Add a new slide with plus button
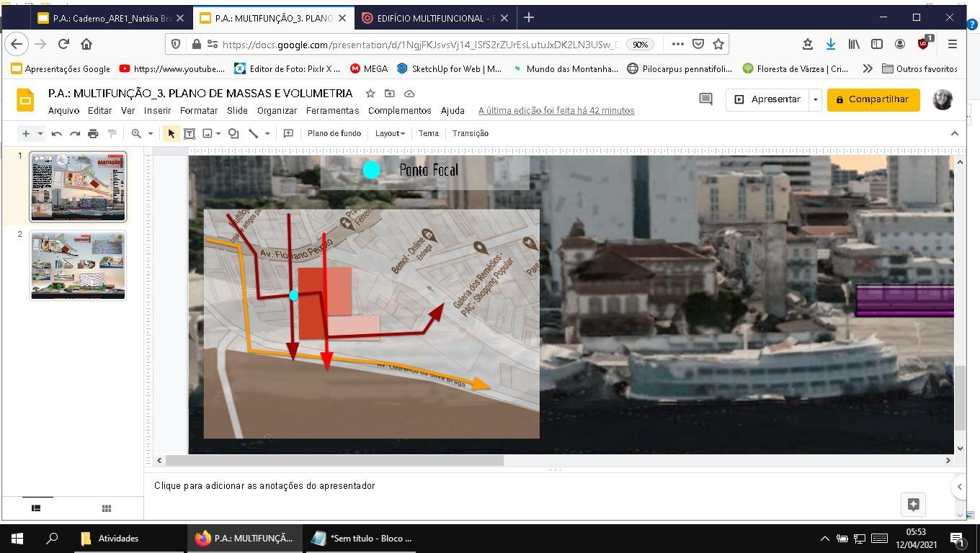Viewport: 980px width, 553px height. click(x=26, y=133)
